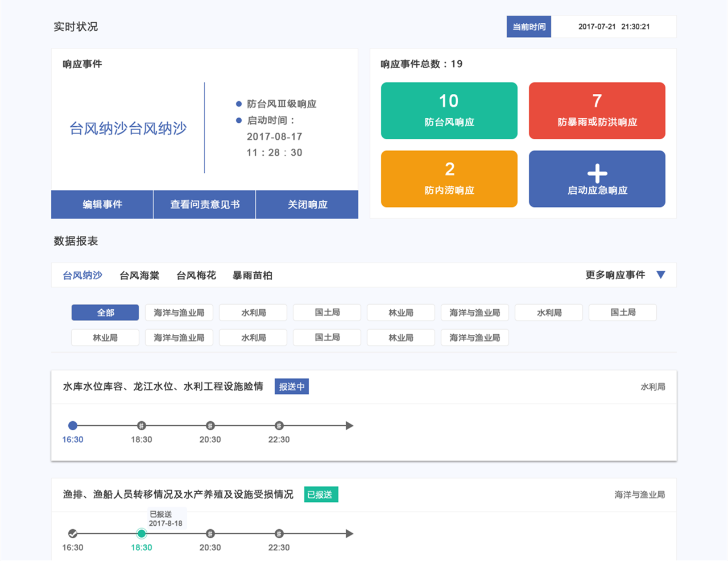Click the 22:30 marker under 渔排、渔船
Viewport: 728px width, 561px height.
coord(279,534)
